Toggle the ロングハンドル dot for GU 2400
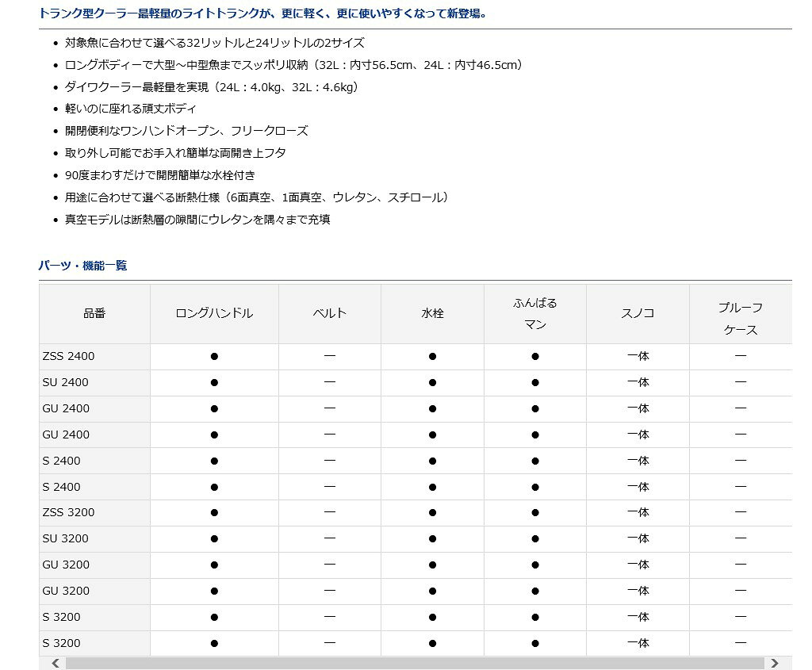 [214, 408]
